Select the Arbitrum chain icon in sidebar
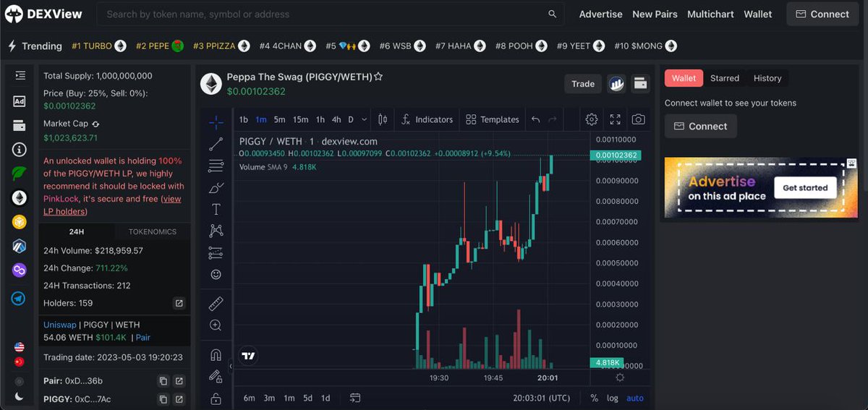Image resolution: width=868 pixels, height=410 pixels. click(x=20, y=246)
